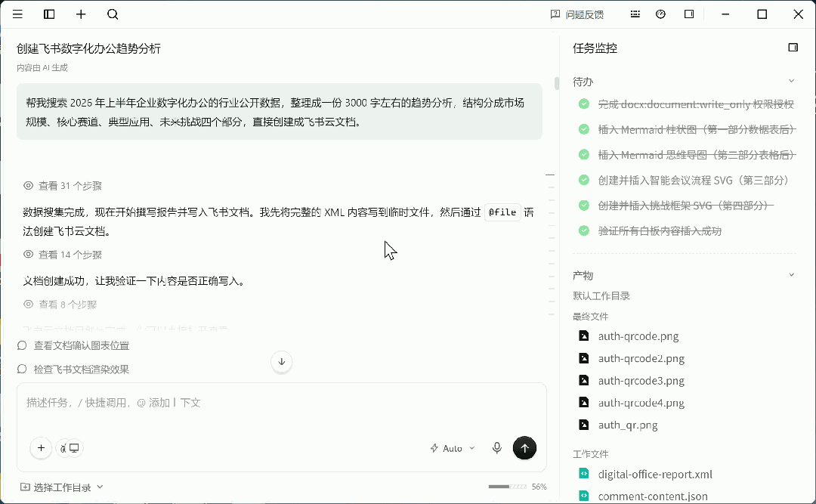816x504 pixels.
Task: Open the Auto mode dropdown
Action: (453, 448)
